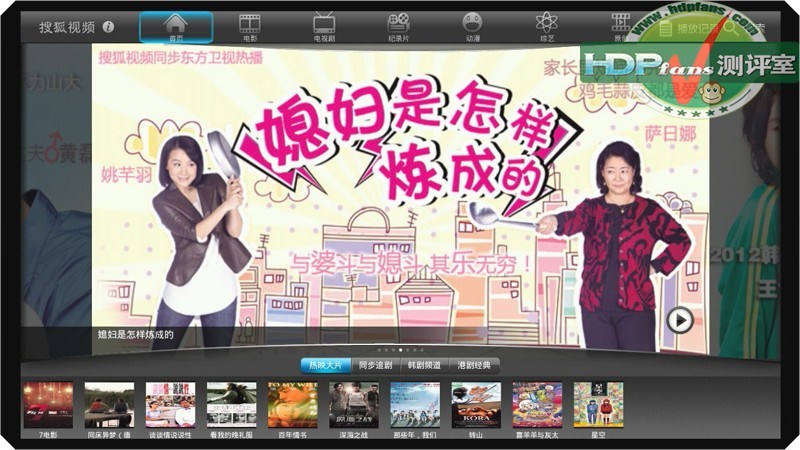Switch to the 港剧经典 tab
The width and height of the screenshot is (800, 450).
(473, 365)
